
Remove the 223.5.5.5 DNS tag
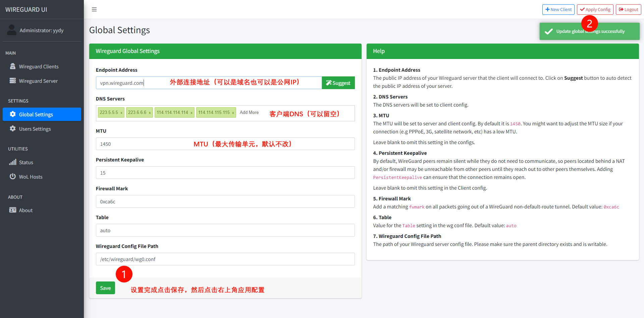point(121,113)
